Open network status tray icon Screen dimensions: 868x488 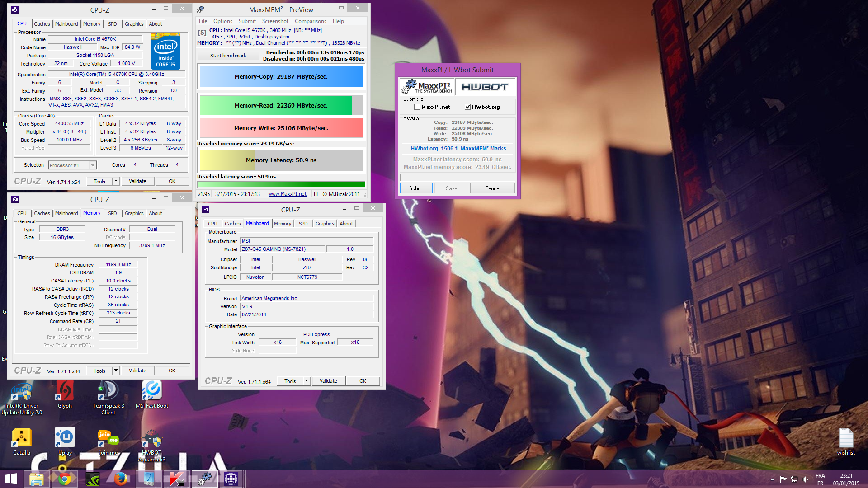pyautogui.click(x=794, y=479)
